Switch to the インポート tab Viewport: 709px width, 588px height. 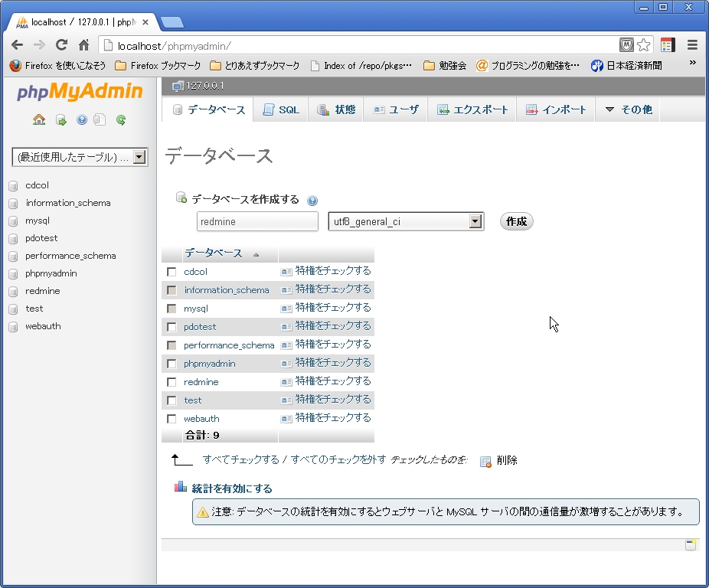[x=556, y=110]
